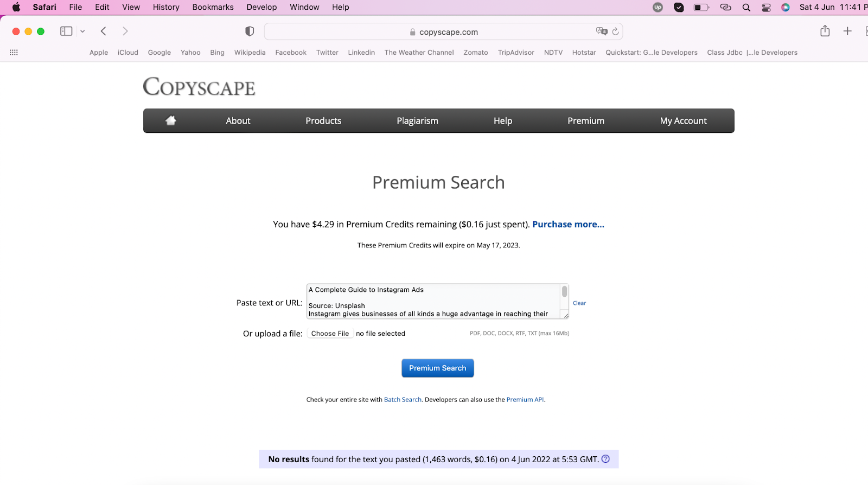The image size is (868, 485).
Task: Click the copyscape.com address bar
Action: (443, 32)
